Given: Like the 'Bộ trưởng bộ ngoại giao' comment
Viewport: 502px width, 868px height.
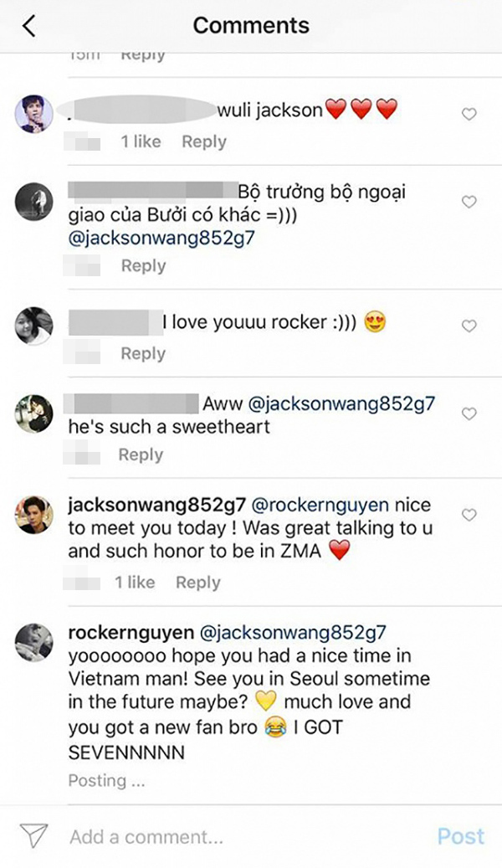Looking at the screenshot, I should pos(469,202).
